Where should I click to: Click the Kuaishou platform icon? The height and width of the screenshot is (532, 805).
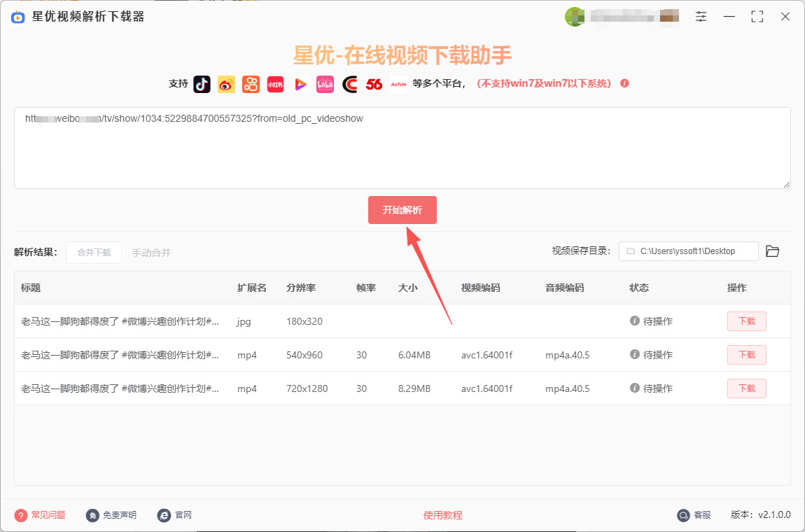click(251, 84)
